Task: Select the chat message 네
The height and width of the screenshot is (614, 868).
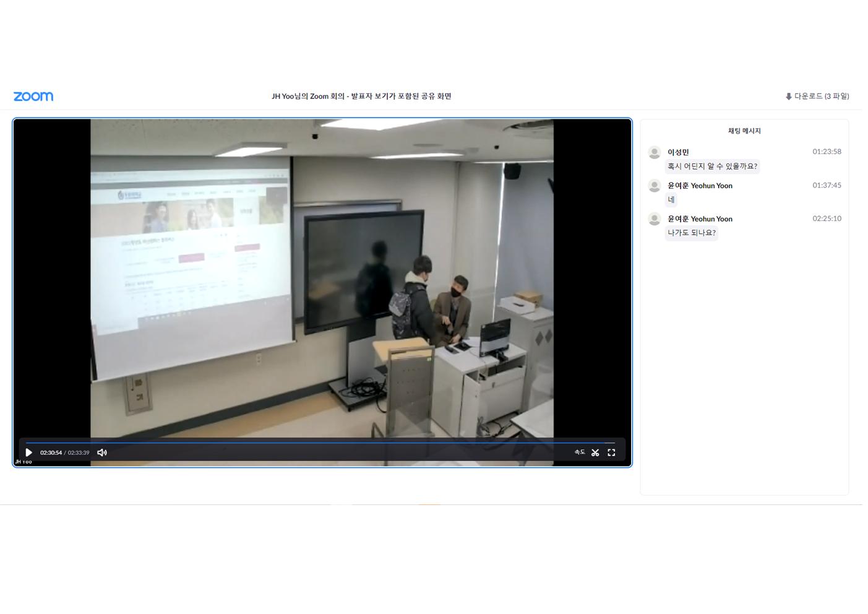Action: 671,200
